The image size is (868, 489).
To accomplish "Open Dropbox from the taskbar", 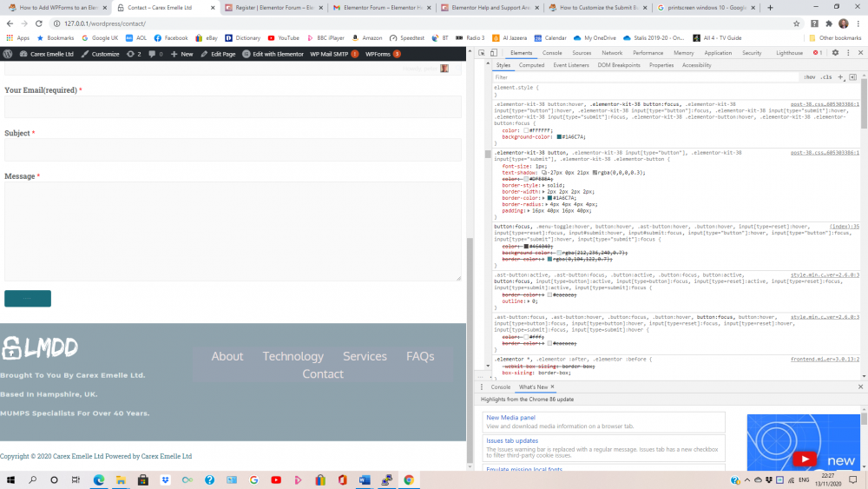I will (x=165, y=479).
